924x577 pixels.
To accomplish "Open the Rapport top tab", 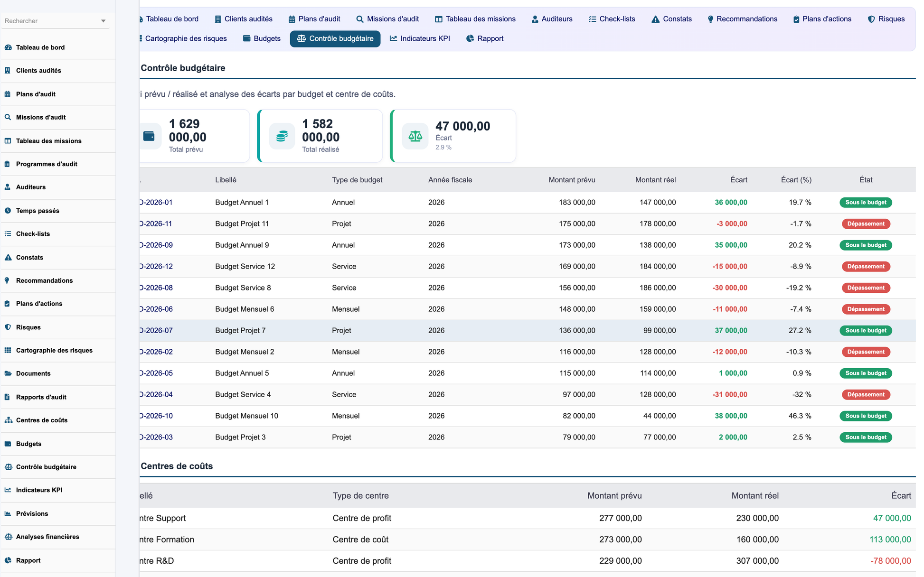I will click(485, 38).
